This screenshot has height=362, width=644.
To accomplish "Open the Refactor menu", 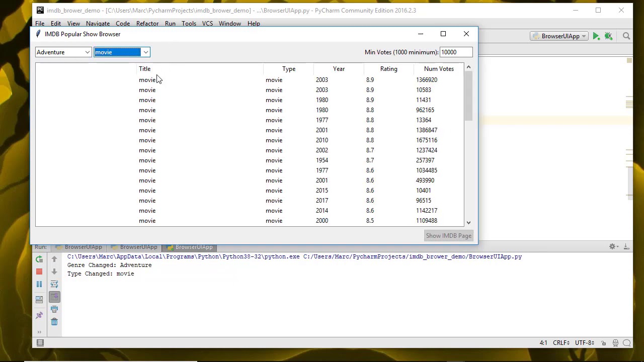I will (x=147, y=24).
